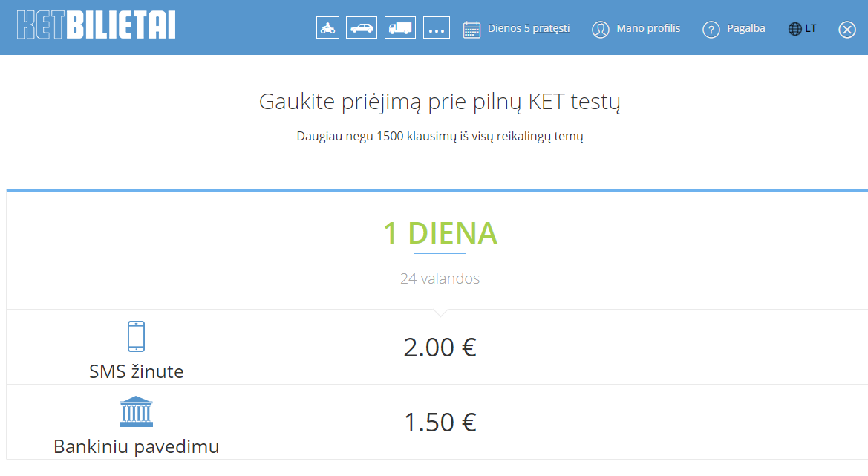Screen dimensions: 868x476
Task: Open more vehicle categories (three dots)
Action: point(437,29)
